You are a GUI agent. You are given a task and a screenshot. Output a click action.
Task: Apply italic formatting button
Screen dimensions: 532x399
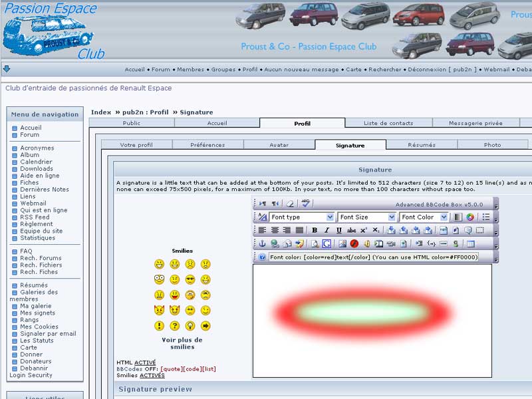(x=327, y=230)
